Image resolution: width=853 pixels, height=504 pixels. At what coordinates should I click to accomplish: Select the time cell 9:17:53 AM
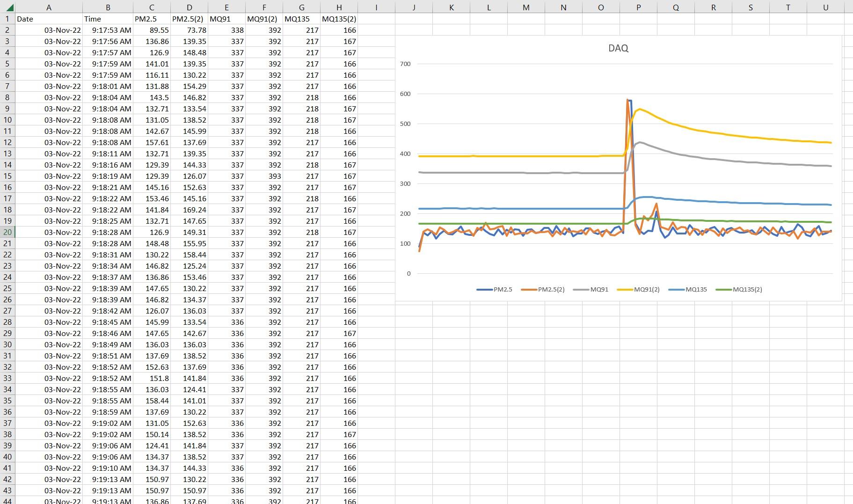pos(108,30)
